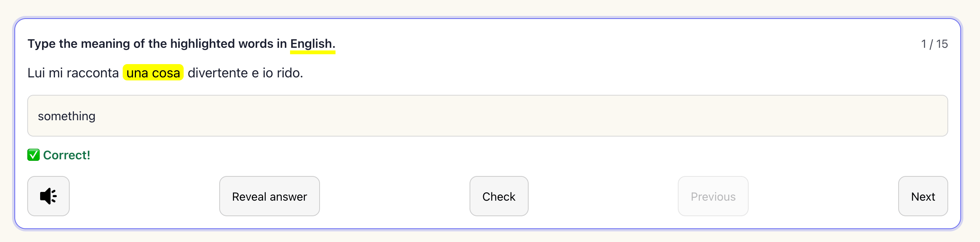The height and width of the screenshot is (242, 980).
Task: Click the disabled Previous button
Action: [x=713, y=196]
